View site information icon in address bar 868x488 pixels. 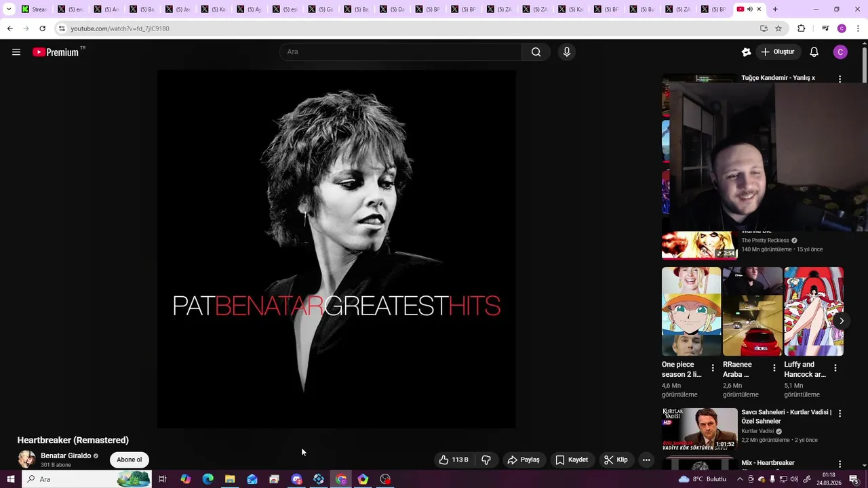tap(62, 28)
